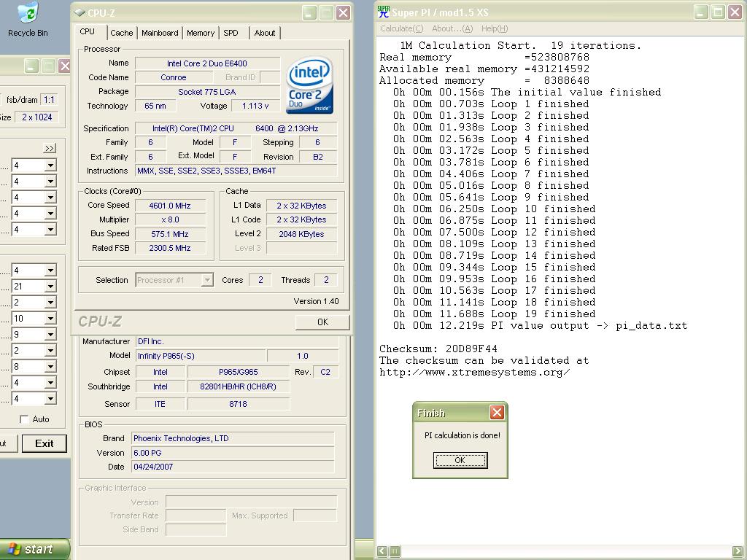Click the Voltage value '1.113 v'
Viewport: 747px width, 560px height.
[x=255, y=106]
